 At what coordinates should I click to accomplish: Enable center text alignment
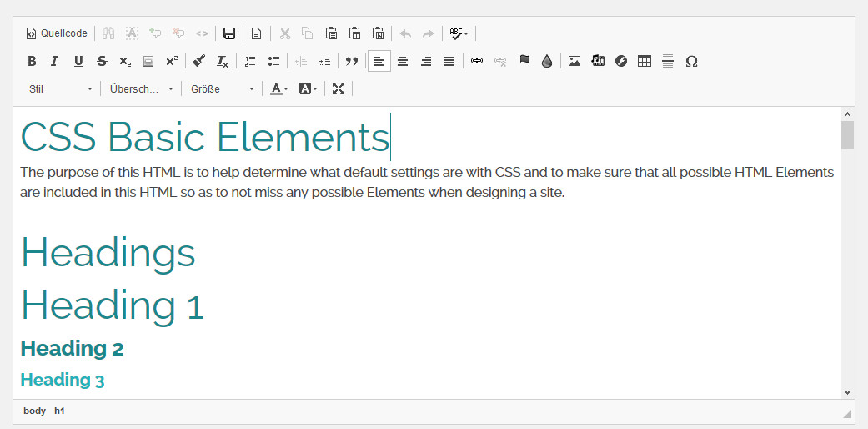point(403,61)
